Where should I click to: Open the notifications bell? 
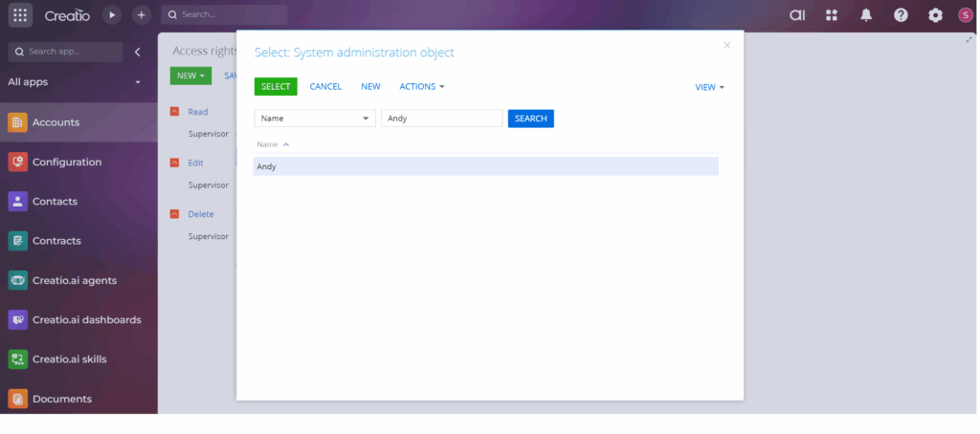(866, 15)
